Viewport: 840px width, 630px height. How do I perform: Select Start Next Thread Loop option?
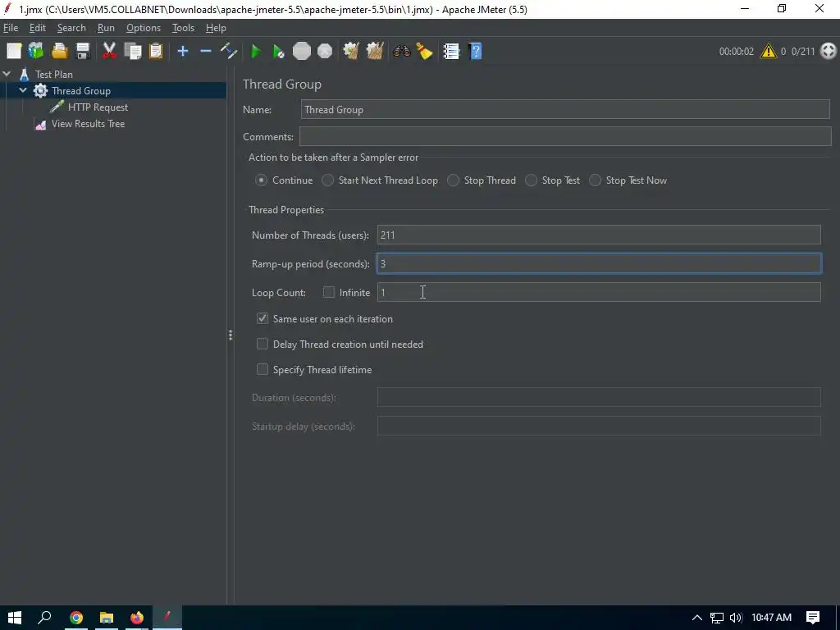(x=327, y=180)
